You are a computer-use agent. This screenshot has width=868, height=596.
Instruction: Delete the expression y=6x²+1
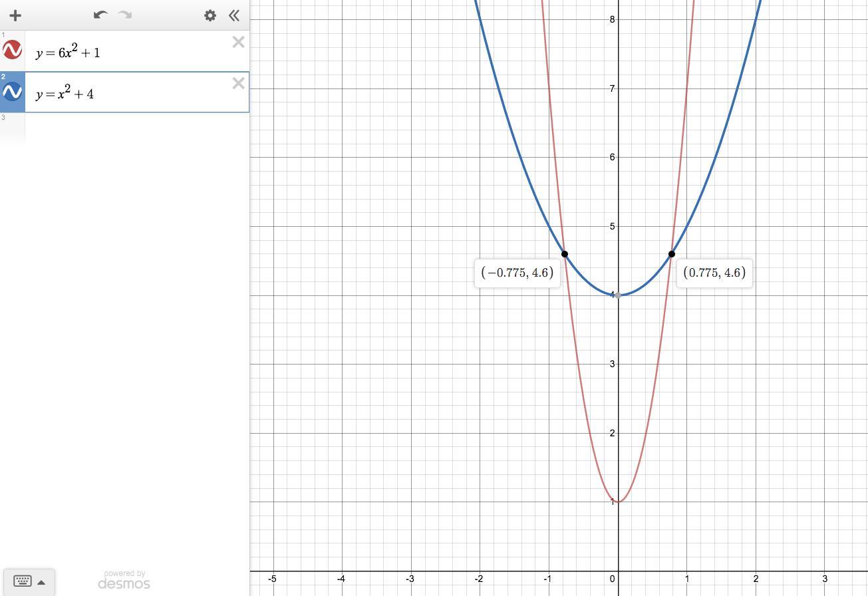238,43
